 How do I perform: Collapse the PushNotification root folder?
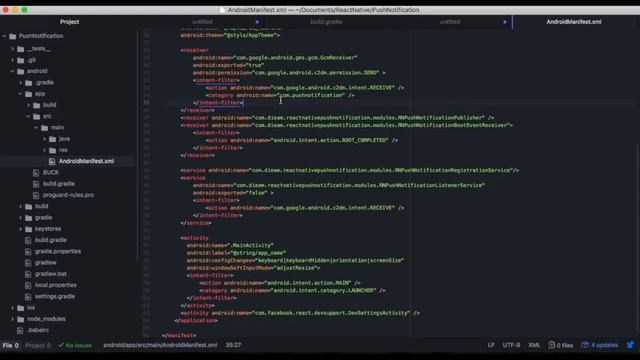tap(4, 36)
